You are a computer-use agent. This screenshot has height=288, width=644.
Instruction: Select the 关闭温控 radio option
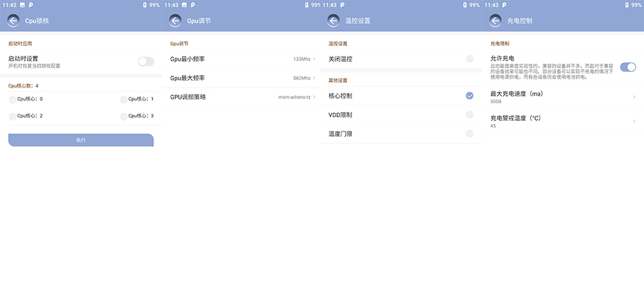[x=469, y=59]
